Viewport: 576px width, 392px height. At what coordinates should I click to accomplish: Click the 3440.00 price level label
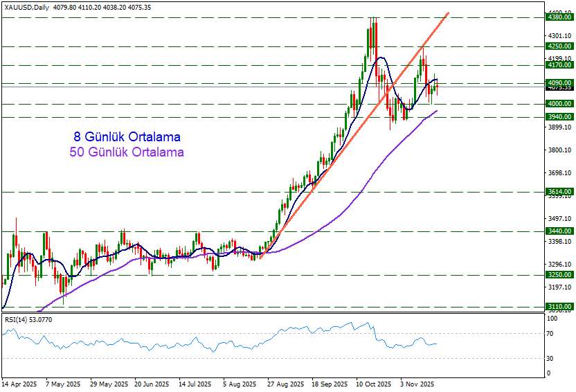pos(558,231)
